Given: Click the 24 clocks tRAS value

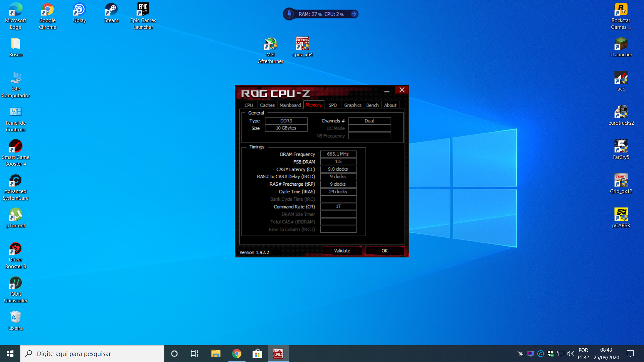Looking at the screenshot, I should (x=338, y=192).
